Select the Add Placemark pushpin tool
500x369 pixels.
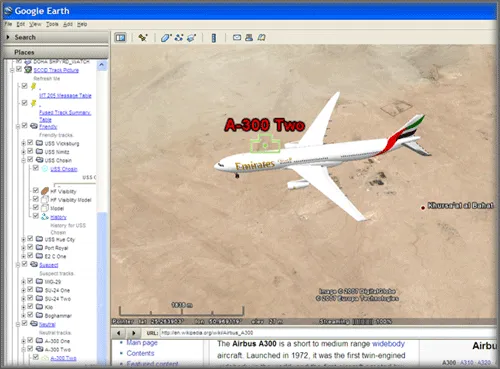(143, 38)
